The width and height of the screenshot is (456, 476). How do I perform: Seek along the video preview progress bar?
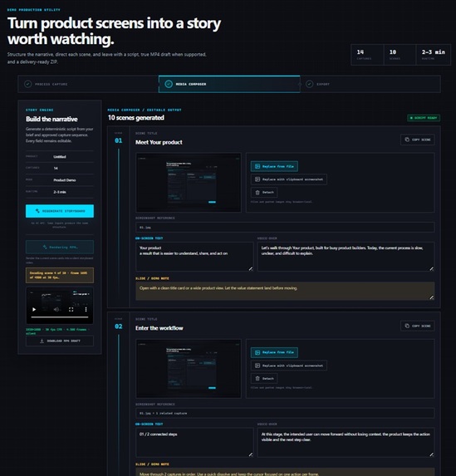click(x=60, y=317)
